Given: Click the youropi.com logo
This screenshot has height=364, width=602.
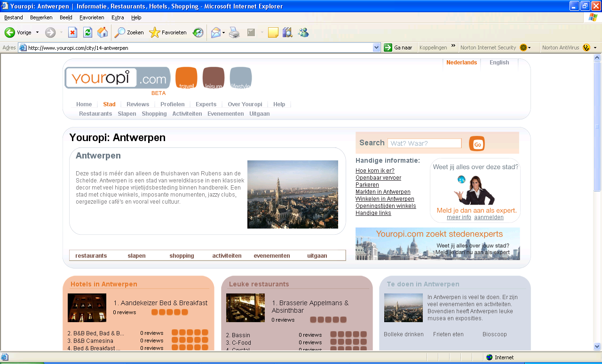Looking at the screenshot, I should [x=117, y=78].
